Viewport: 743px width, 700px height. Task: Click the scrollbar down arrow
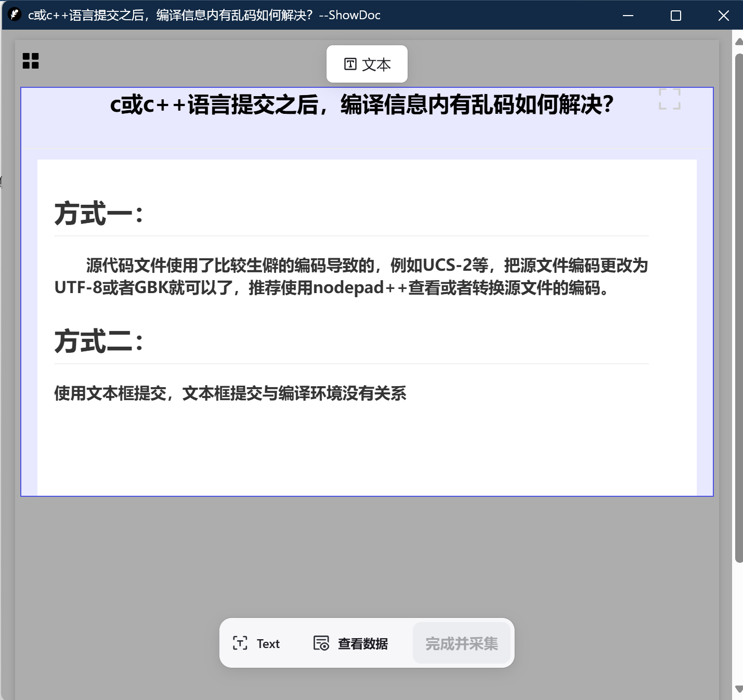click(739, 689)
